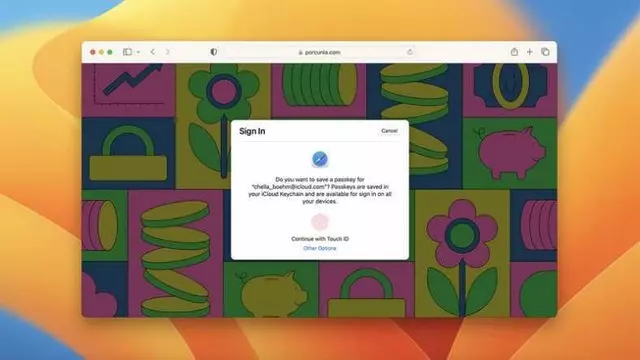Click the passkey prompt message text
This screenshot has height=360, width=640.
320,190
